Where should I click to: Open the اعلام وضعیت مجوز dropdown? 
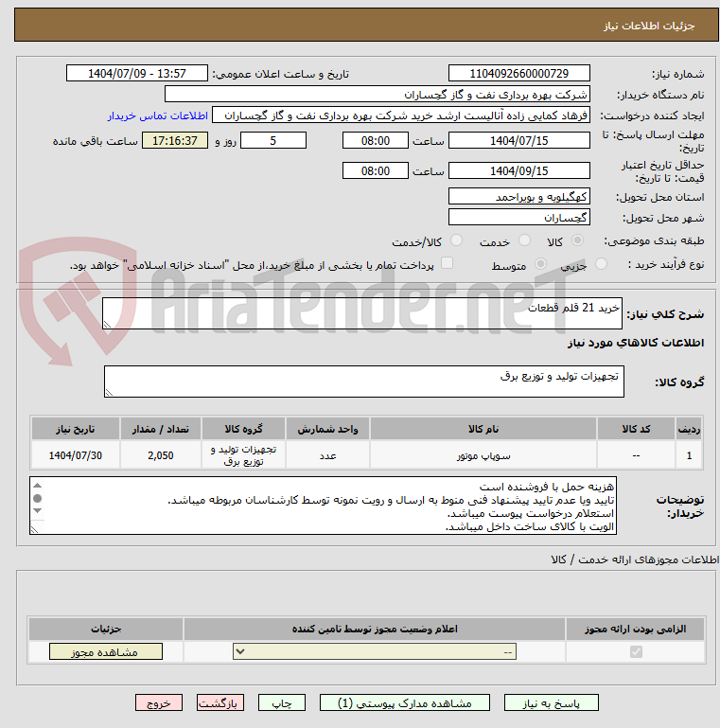[x=375, y=651]
